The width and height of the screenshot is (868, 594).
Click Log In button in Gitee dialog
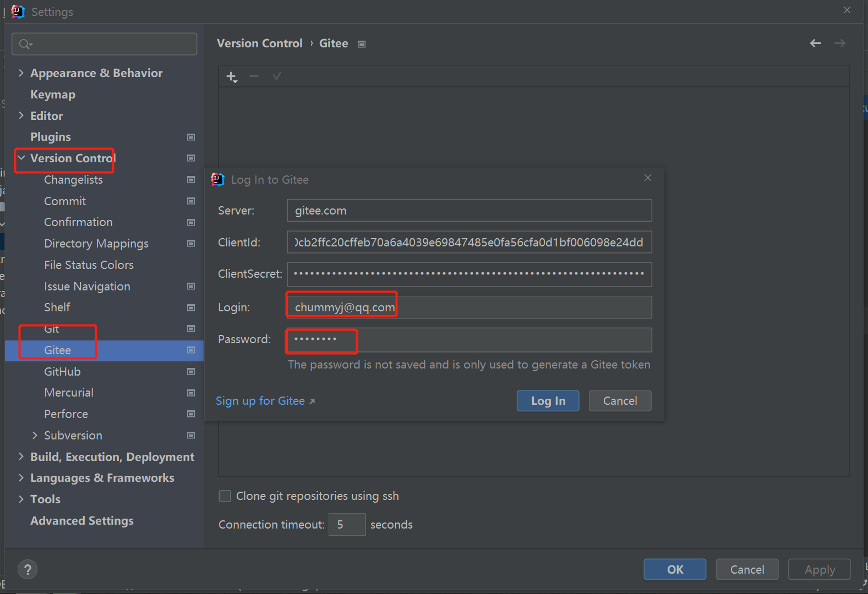[548, 401]
